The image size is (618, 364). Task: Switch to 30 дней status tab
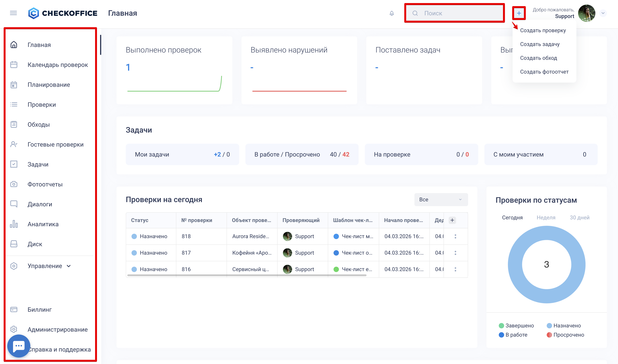click(x=579, y=218)
